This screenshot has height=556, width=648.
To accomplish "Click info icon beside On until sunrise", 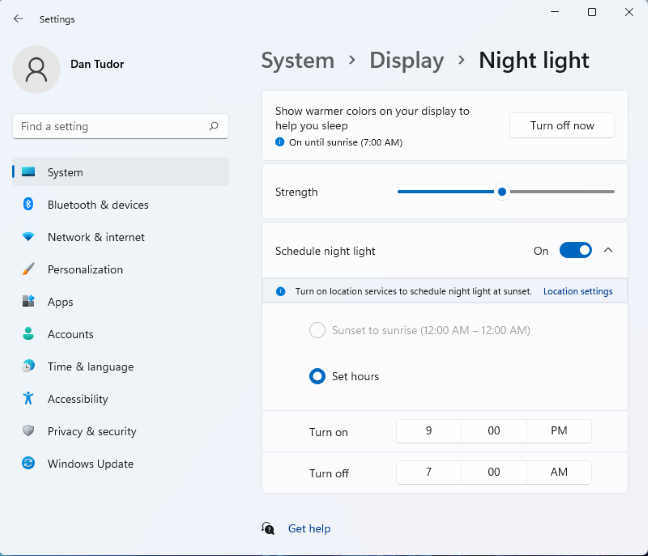I will click(x=280, y=142).
